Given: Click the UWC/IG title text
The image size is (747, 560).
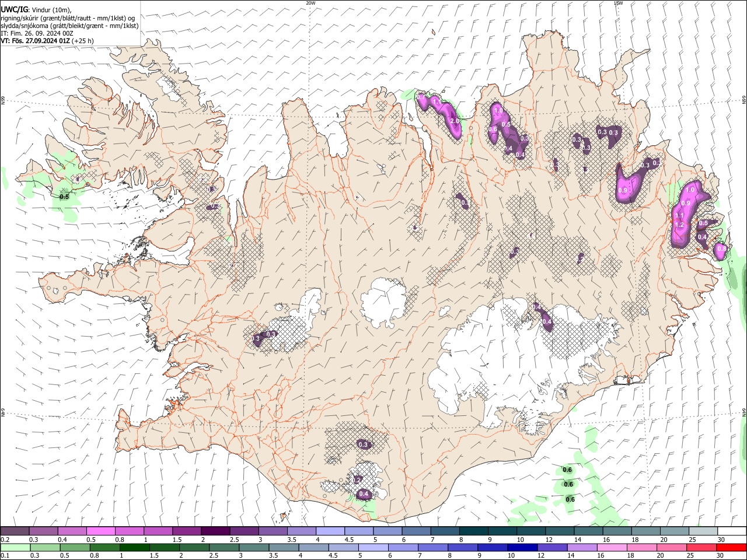Looking at the screenshot, I should (14, 9).
